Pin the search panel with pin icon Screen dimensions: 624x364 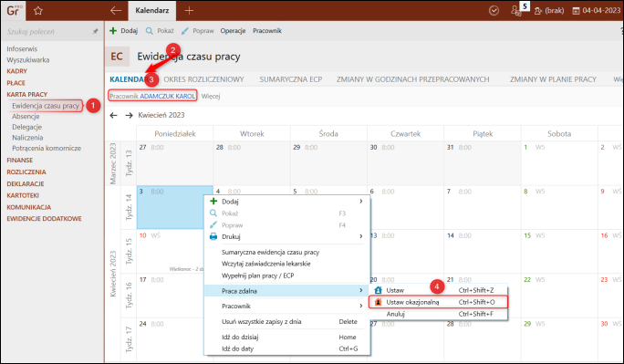[95, 31]
